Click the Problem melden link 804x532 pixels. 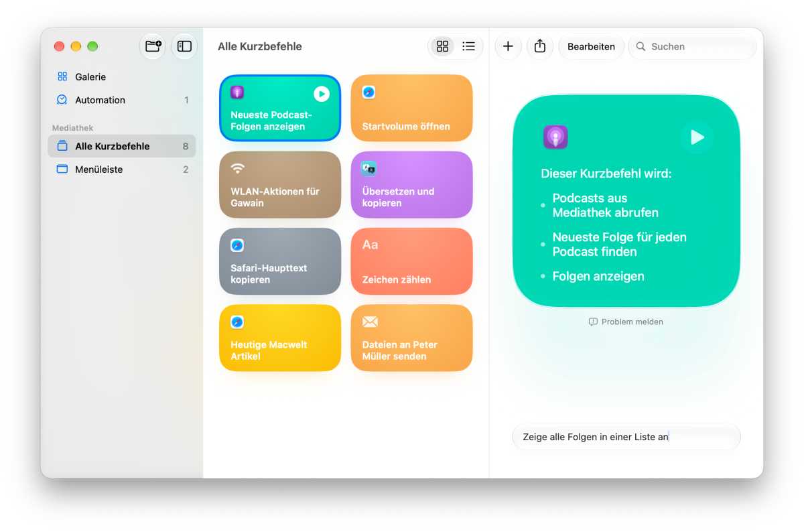click(626, 322)
